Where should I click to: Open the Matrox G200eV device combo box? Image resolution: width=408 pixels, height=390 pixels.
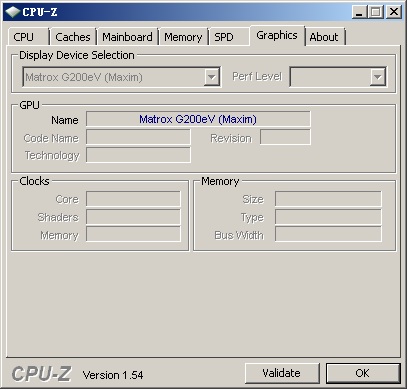pos(121,77)
